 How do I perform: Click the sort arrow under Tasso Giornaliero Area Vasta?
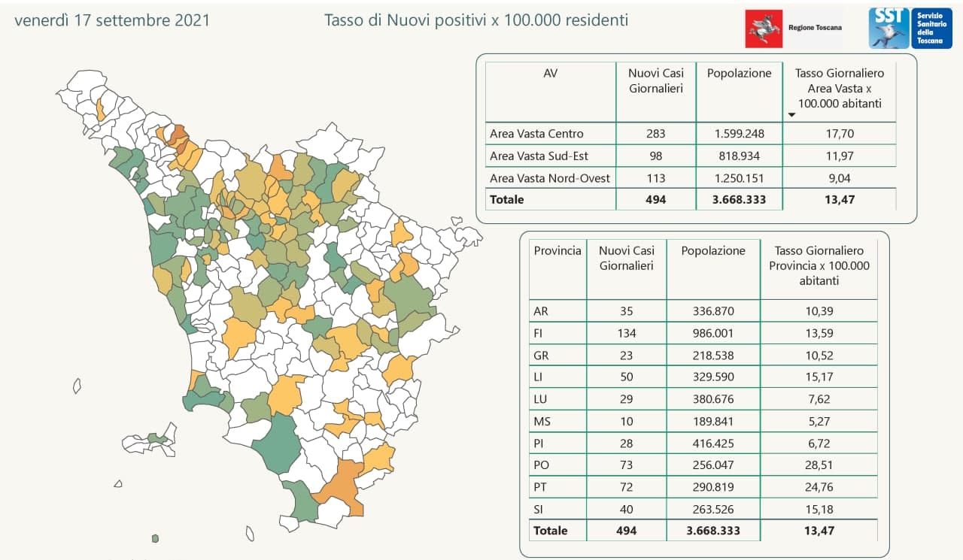click(x=792, y=116)
